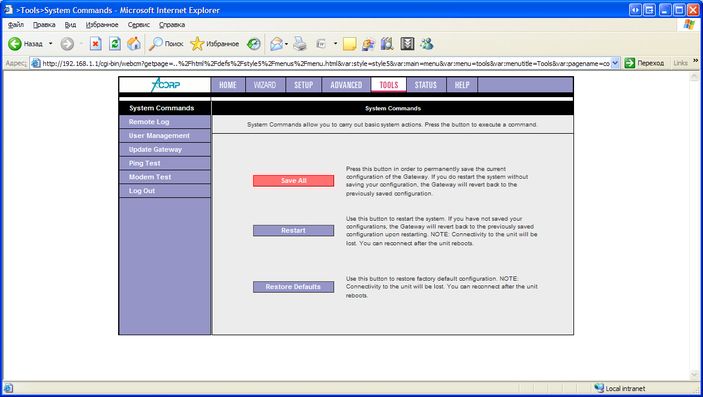Open the Вид menu
Screen dimensions: 703x397
click(70, 25)
